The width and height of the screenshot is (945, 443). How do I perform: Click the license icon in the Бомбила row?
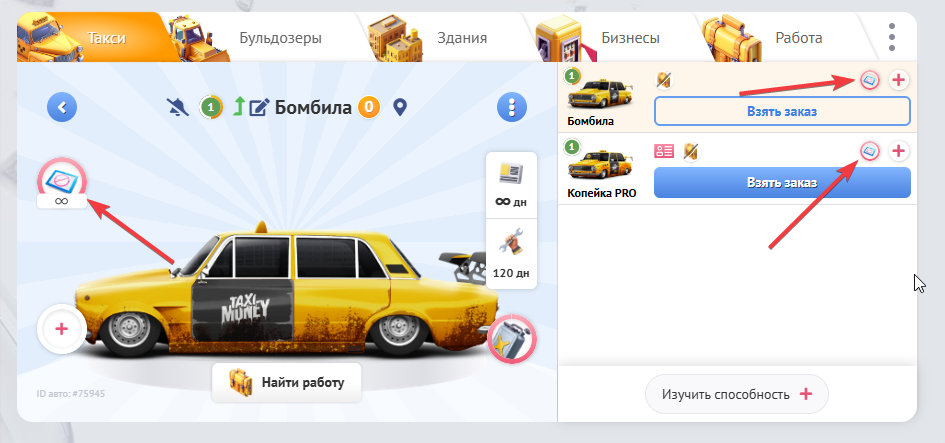coord(869,79)
